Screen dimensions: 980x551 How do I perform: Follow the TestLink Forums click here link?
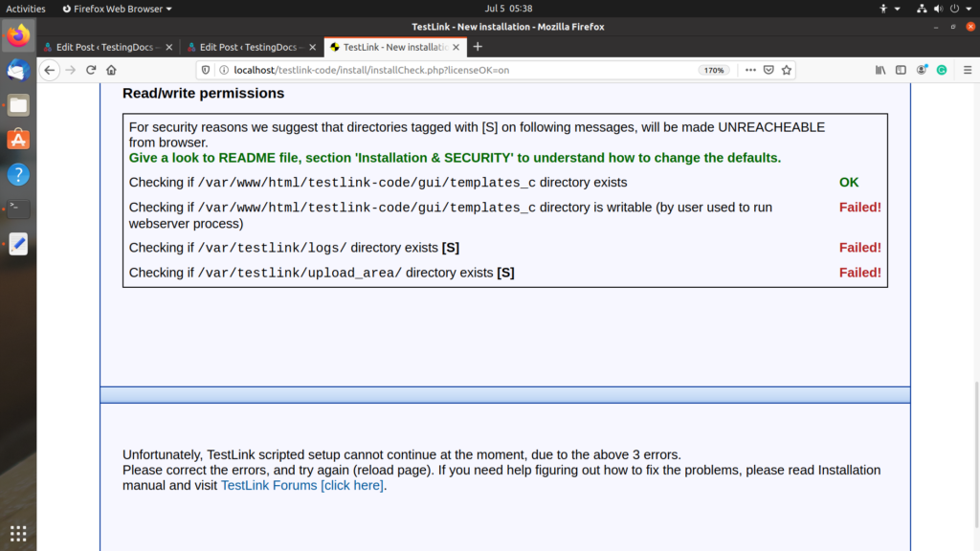[x=301, y=485]
